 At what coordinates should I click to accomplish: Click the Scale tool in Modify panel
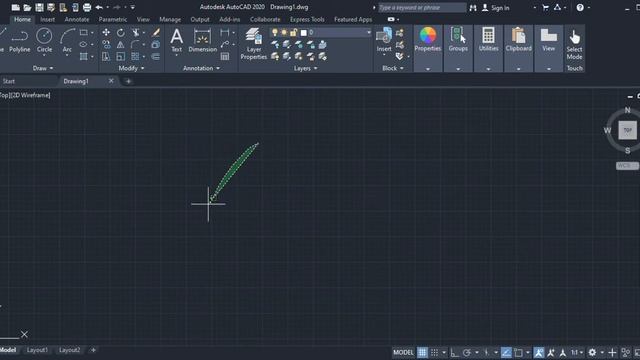121,56
